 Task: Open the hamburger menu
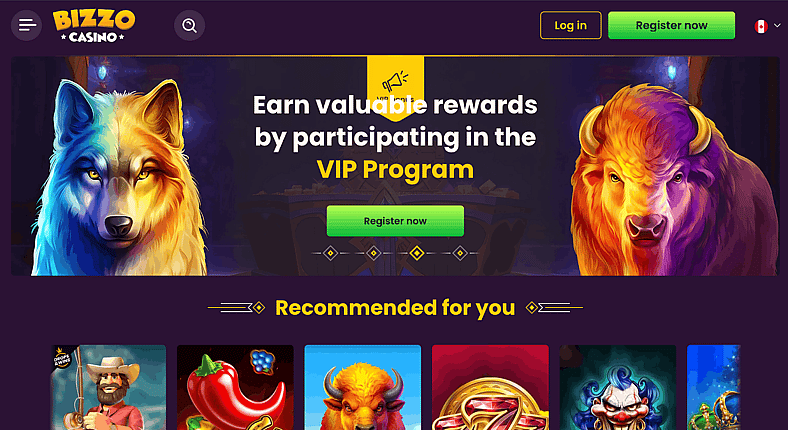coord(27,25)
